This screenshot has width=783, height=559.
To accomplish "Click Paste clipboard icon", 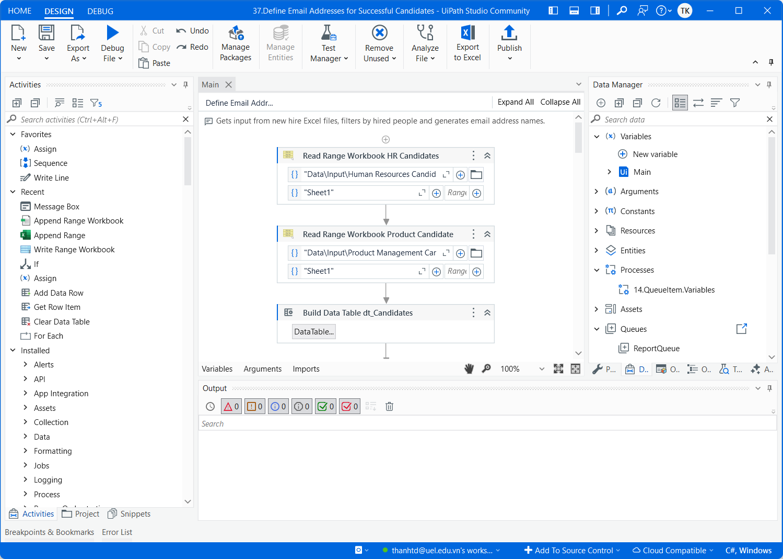I will (x=144, y=63).
